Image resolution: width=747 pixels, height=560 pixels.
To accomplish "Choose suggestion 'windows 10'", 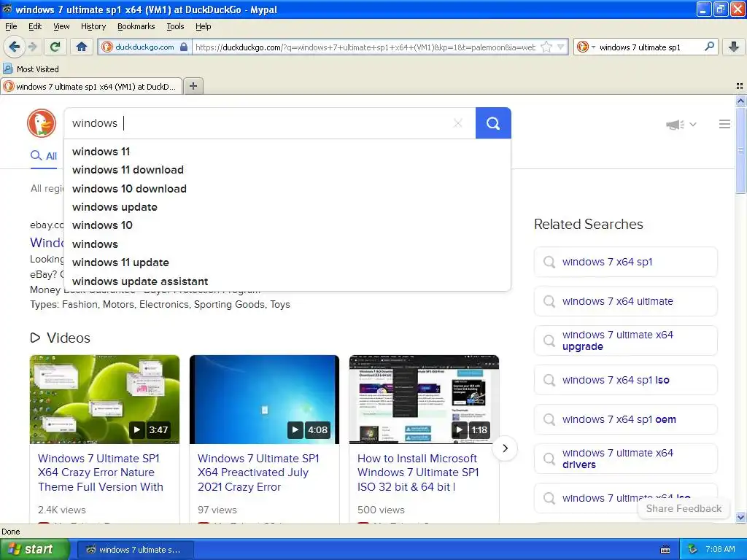I will (287, 225).
